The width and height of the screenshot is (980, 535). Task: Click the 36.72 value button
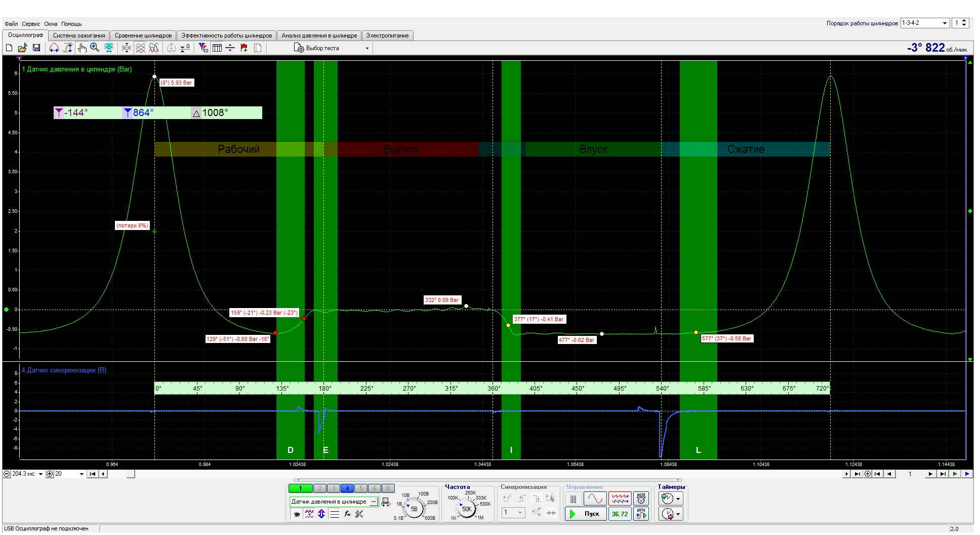pos(620,514)
